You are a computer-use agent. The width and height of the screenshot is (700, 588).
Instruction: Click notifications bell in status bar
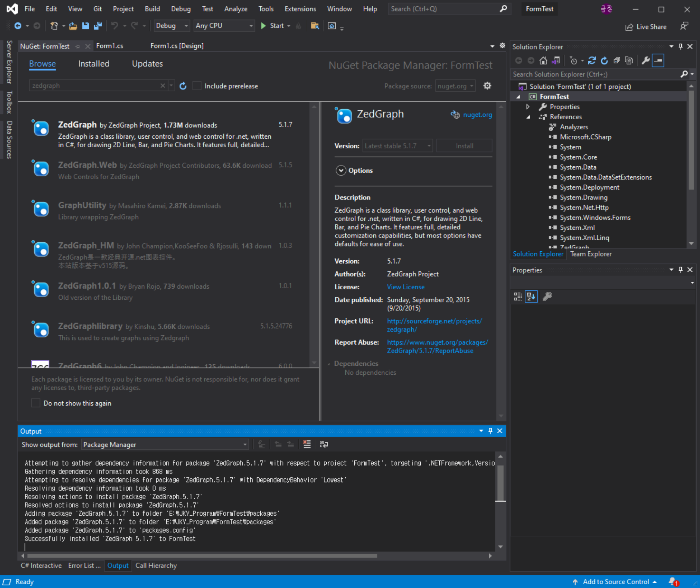point(673,582)
